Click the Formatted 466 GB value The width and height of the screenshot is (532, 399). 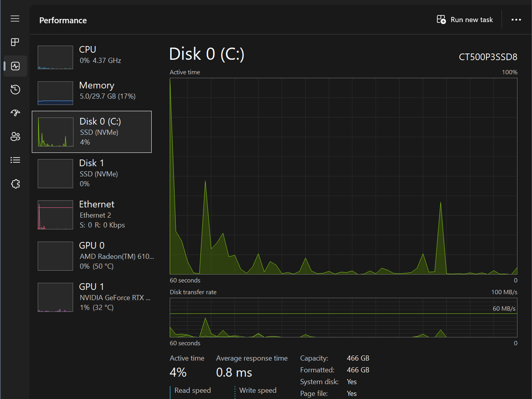[x=358, y=370]
